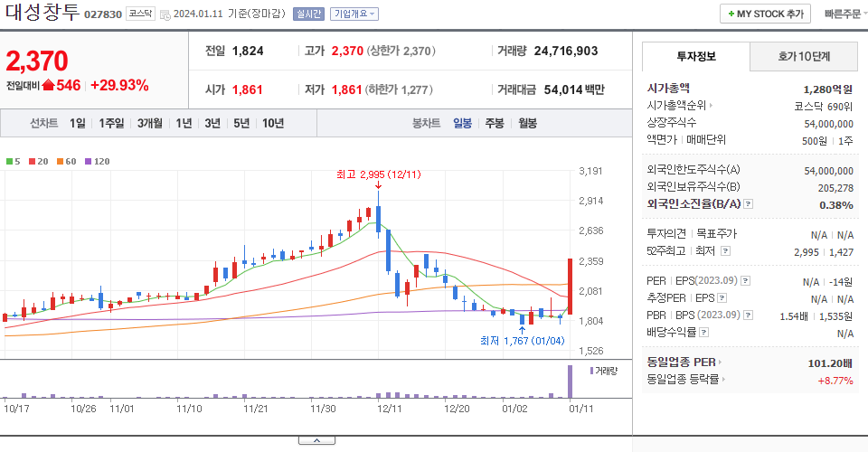Click the 코스닥 market badge
This screenshot has height=452, width=868.
(141, 14)
